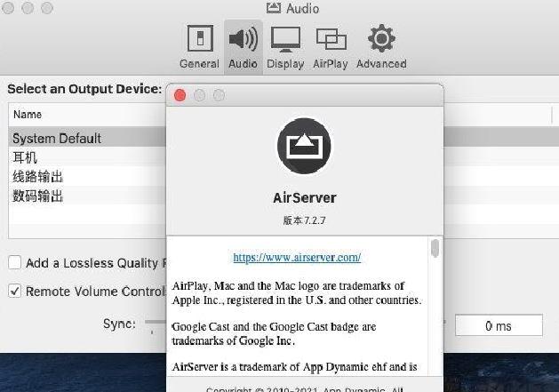Screen dimensions: 559x392
Task: Click the 0 ms sync field
Action: tap(499, 325)
